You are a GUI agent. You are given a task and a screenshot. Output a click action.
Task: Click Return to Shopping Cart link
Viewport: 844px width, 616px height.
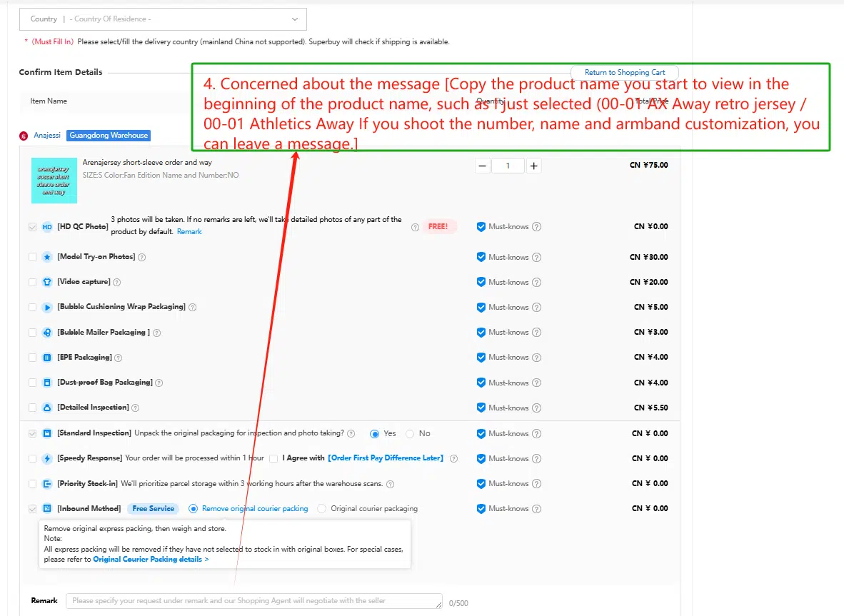click(624, 72)
